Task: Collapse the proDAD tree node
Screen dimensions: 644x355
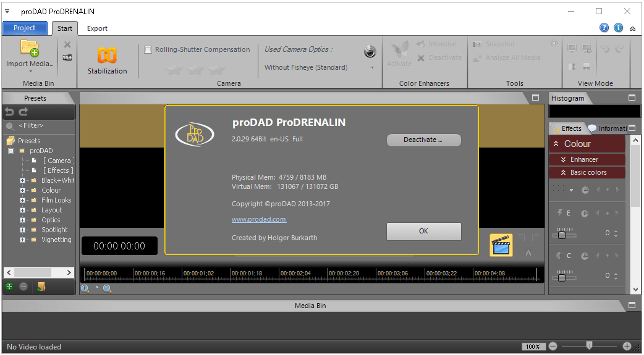Action: click(11, 151)
